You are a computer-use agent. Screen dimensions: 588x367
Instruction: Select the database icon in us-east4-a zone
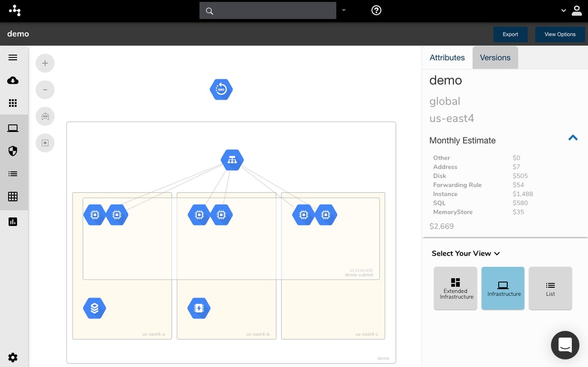[95, 308]
